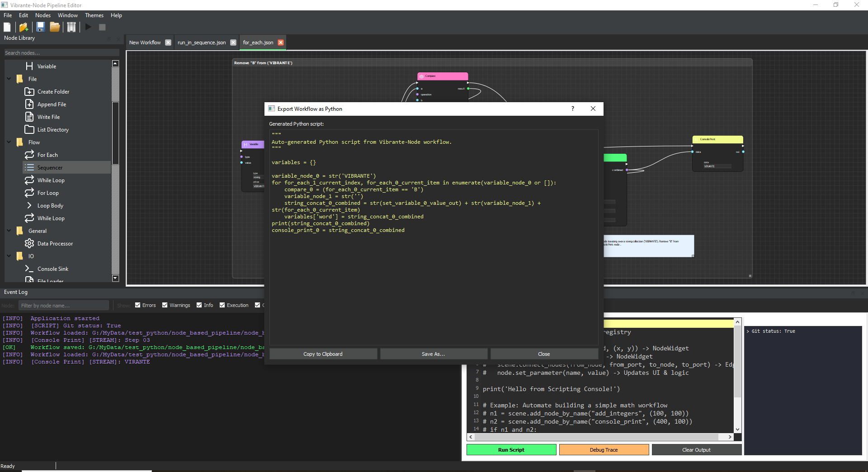Select the Create Folder node icon
Image resolution: width=868 pixels, height=472 pixels.
29,92
